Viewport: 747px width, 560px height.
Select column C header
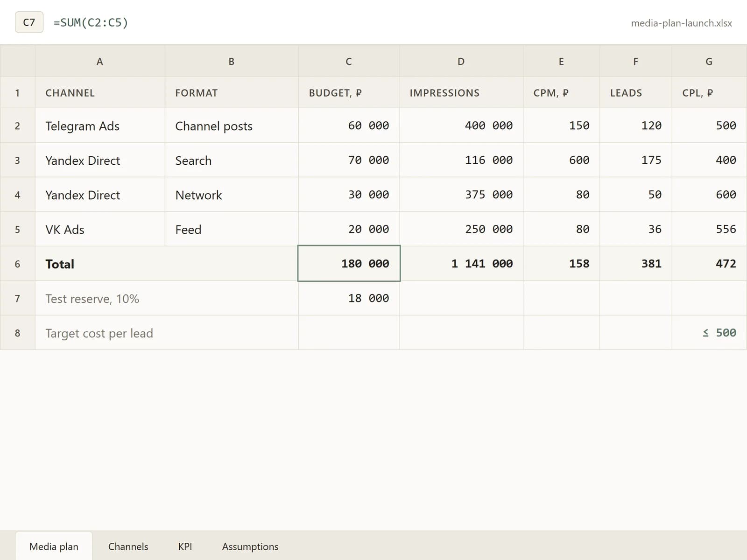pos(349,61)
